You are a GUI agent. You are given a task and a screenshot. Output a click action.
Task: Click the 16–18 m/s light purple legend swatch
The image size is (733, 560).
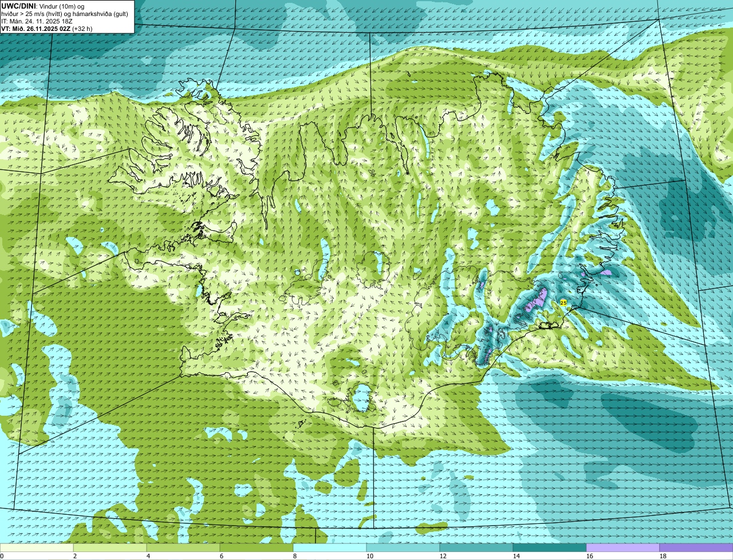623,548
